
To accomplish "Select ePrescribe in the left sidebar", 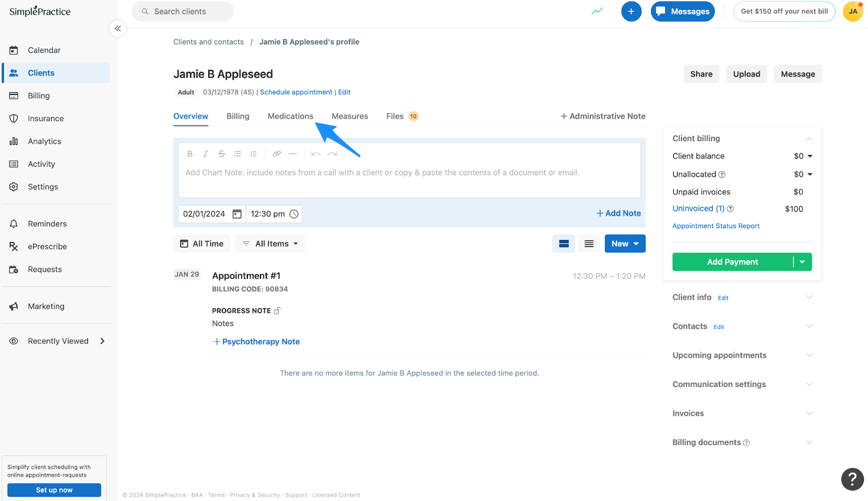I will 47,246.
